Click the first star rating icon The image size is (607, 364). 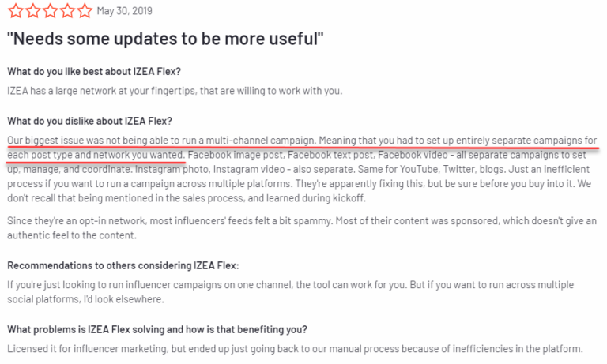click(x=16, y=11)
